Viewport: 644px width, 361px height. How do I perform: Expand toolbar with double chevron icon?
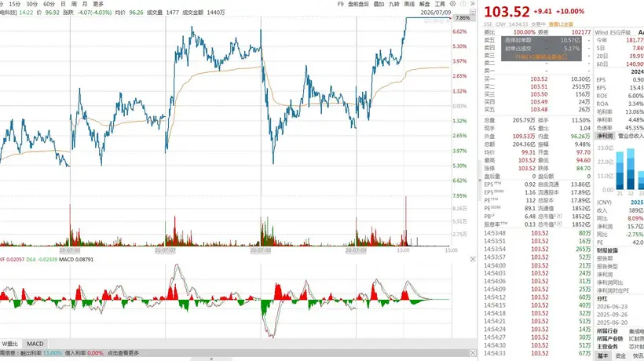pos(472,4)
